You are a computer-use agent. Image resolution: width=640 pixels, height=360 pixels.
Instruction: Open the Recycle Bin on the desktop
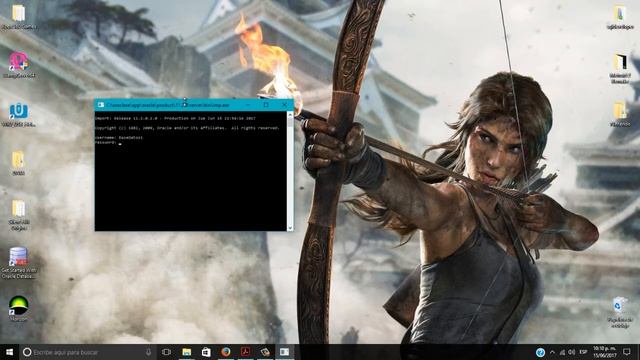pos(620,312)
